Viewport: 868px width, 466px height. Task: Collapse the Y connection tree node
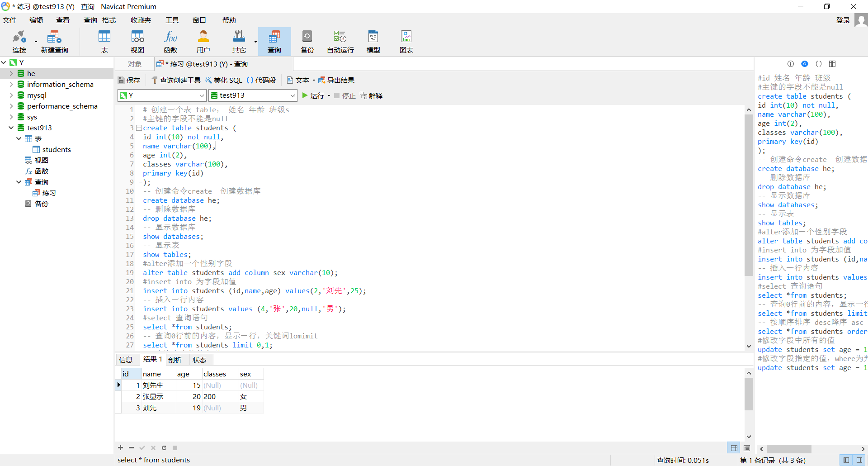[4, 62]
